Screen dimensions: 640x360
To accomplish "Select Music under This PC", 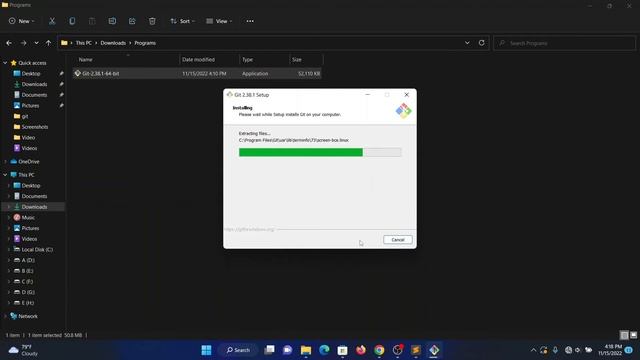I will (x=28, y=218).
